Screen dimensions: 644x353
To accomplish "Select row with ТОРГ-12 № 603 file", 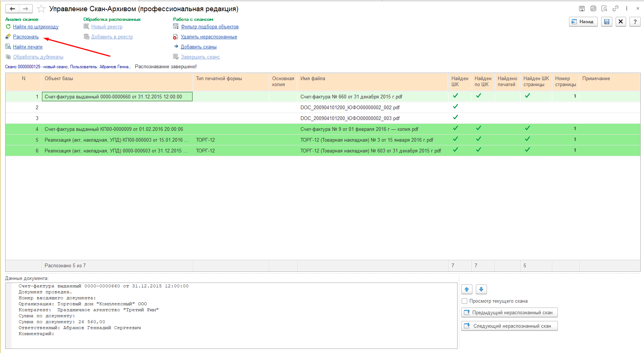I will pyautogui.click(x=370, y=151).
